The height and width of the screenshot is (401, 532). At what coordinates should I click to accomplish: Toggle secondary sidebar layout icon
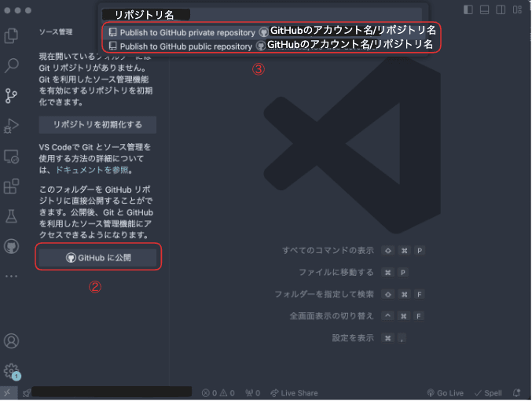(x=501, y=9)
